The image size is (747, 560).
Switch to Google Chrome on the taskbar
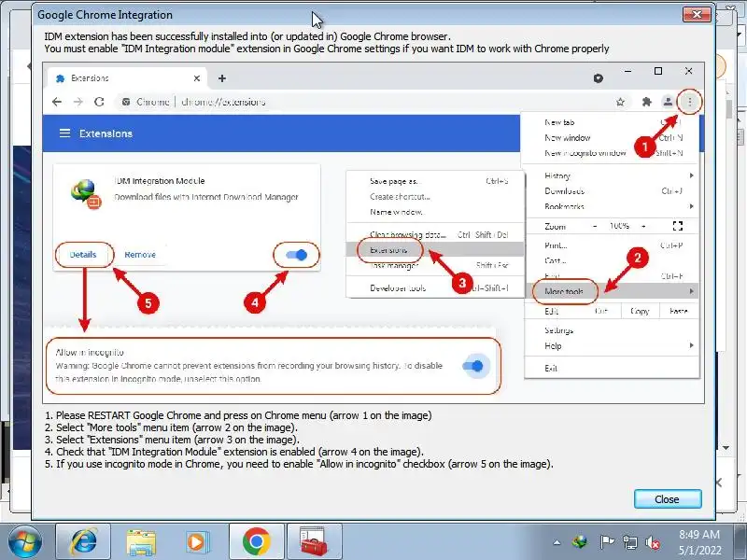click(x=256, y=542)
